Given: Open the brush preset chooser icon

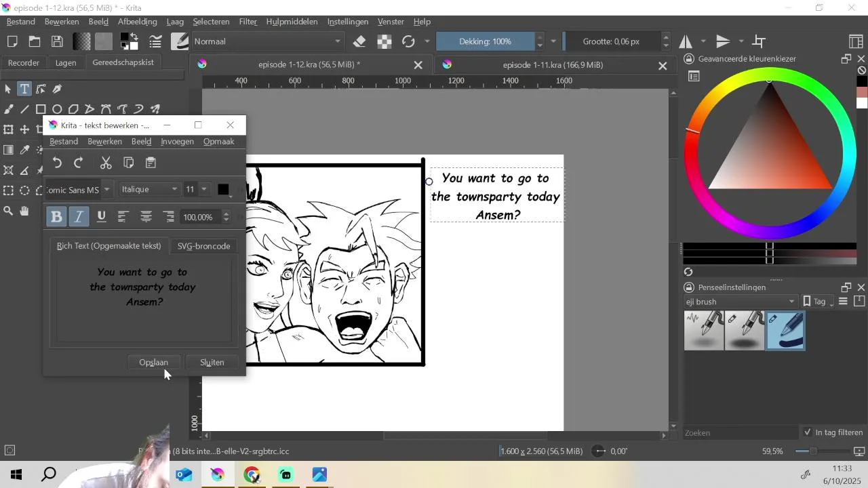Looking at the screenshot, I should pyautogui.click(x=180, y=41).
